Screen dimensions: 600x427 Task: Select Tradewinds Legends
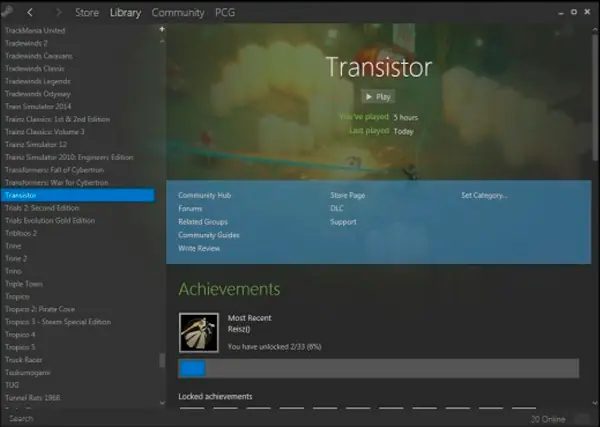(38, 81)
